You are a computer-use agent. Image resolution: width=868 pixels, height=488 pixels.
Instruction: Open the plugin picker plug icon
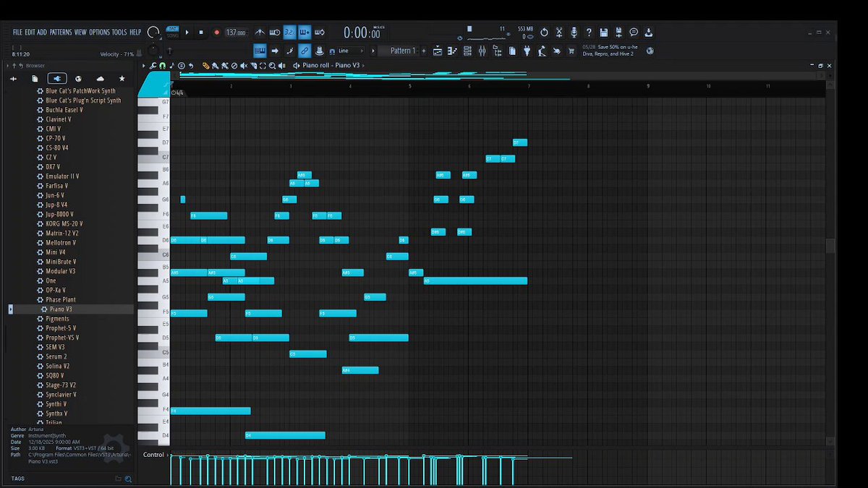527,51
